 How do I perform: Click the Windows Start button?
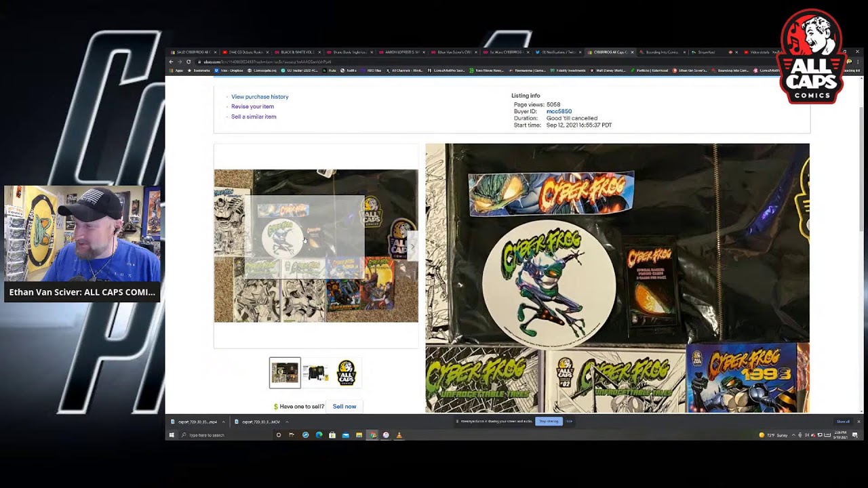pos(172,435)
